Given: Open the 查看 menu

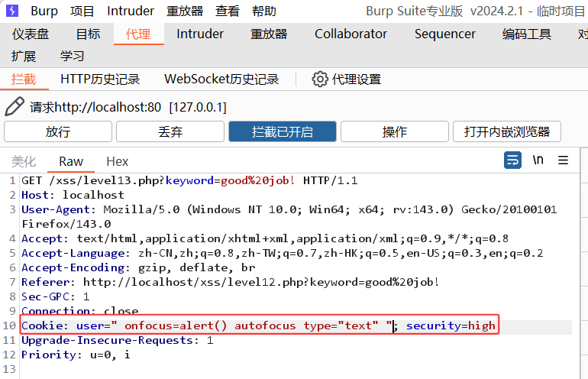Looking at the screenshot, I should [228, 11].
